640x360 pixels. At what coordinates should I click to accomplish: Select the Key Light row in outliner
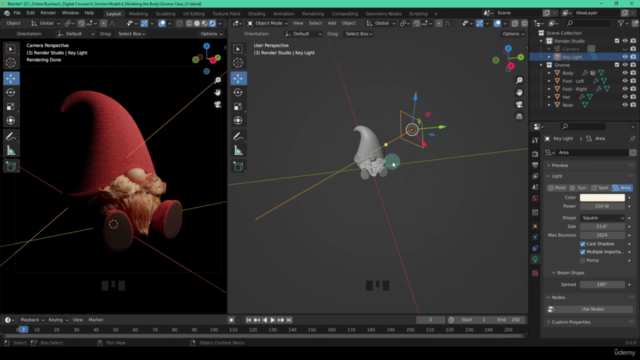coord(584,57)
